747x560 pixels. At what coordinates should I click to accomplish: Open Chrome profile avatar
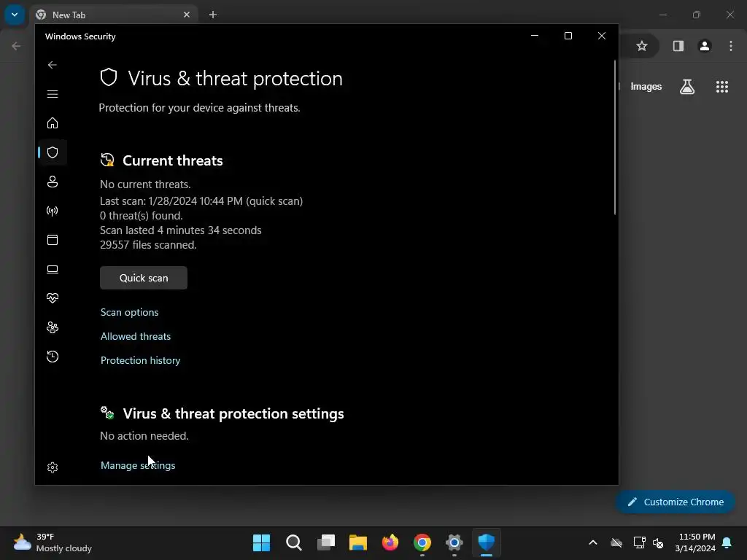[705, 46]
